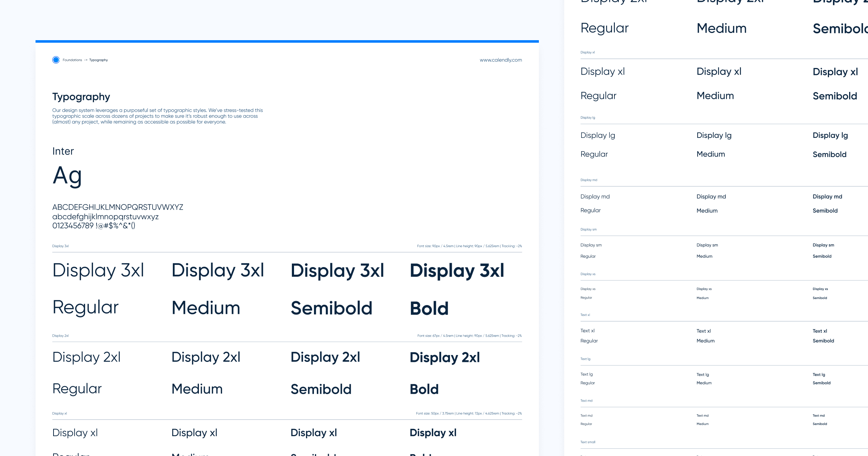Click the Typography page heading
Image resolution: width=868 pixels, height=456 pixels.
point(81,97)
